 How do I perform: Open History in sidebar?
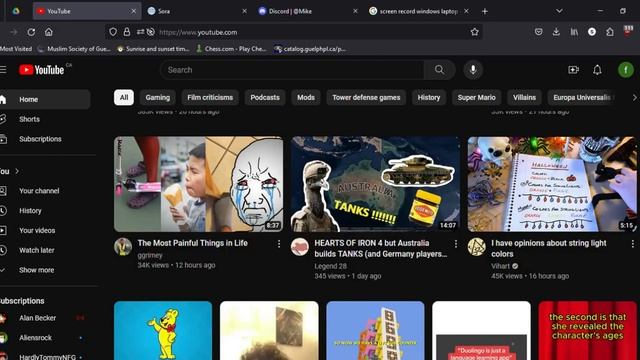pos(45,211)
